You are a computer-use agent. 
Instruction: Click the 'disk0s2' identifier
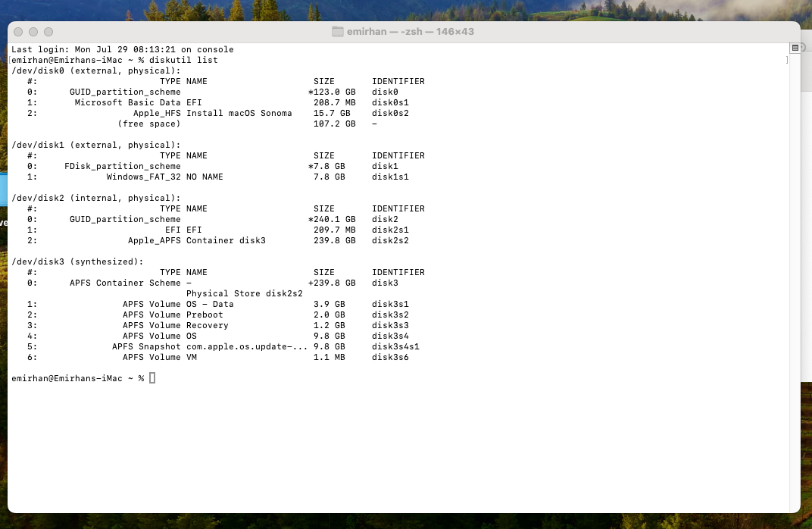click(x=390, y=113)
